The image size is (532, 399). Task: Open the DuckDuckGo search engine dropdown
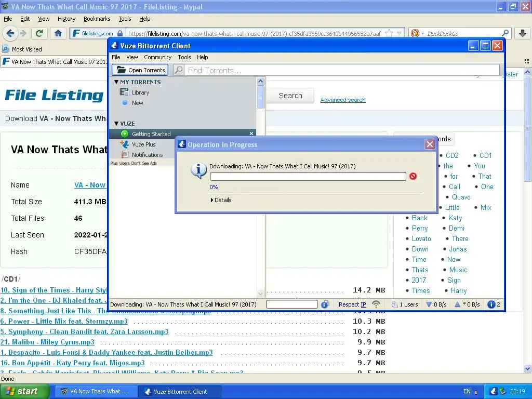pyautogui.click(x=422, y=33)
